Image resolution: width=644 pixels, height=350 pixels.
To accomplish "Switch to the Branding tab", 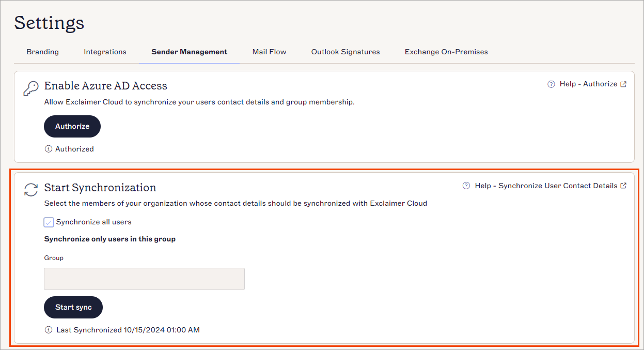I will pos(42,52).
